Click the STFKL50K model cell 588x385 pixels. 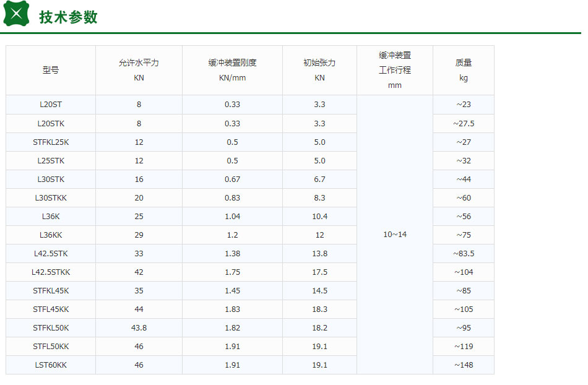pyautogui.click(x=51, y=328)
